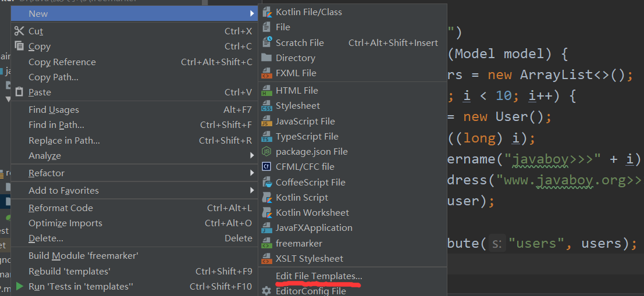Click the green Run triangle icon
644x296 pixels.
[x=19, y=286]
